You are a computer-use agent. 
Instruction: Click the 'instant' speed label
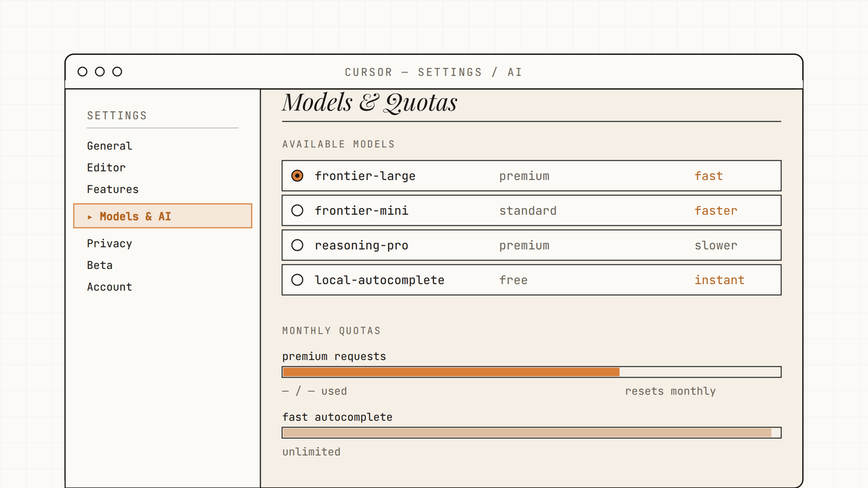click(x=720, y=280)
